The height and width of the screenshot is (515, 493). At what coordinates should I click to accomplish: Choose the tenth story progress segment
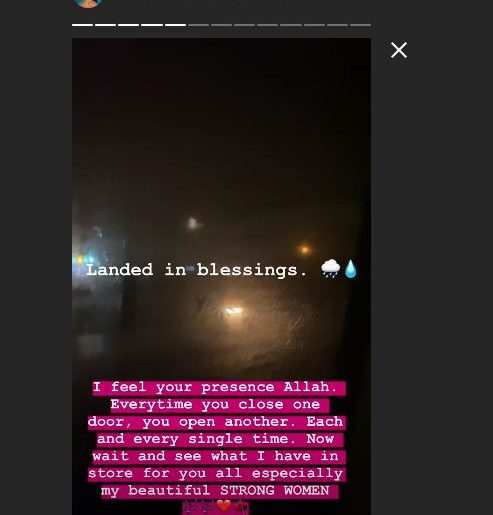pos(291,25)
